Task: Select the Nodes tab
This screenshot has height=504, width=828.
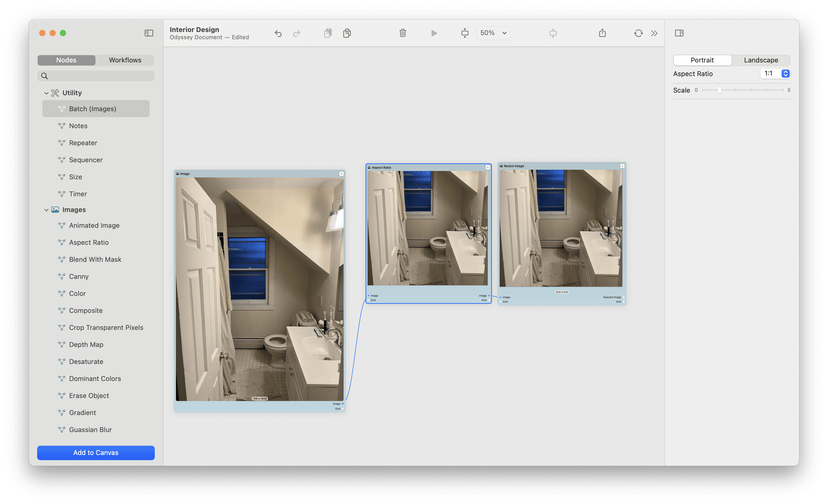Action: (x=66, y=60)
